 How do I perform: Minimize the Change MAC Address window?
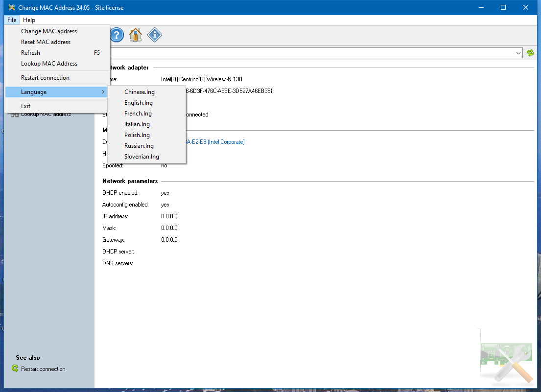coord(481,7)
